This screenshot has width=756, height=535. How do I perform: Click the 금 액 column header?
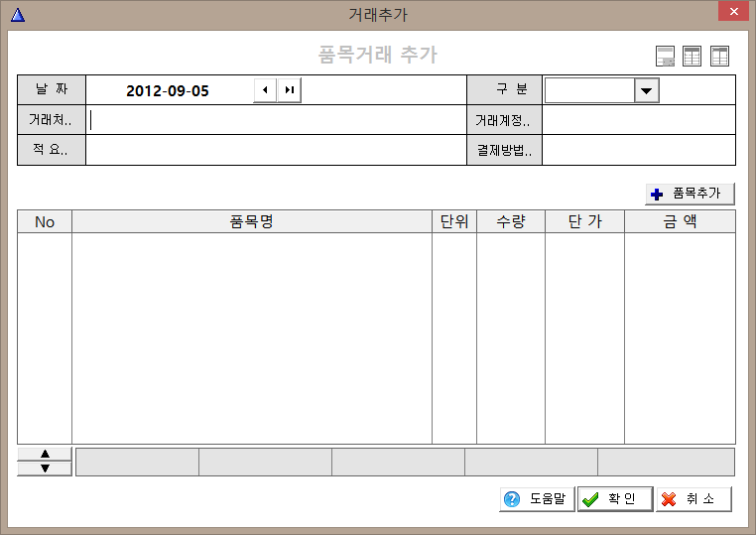click(680, 222)
